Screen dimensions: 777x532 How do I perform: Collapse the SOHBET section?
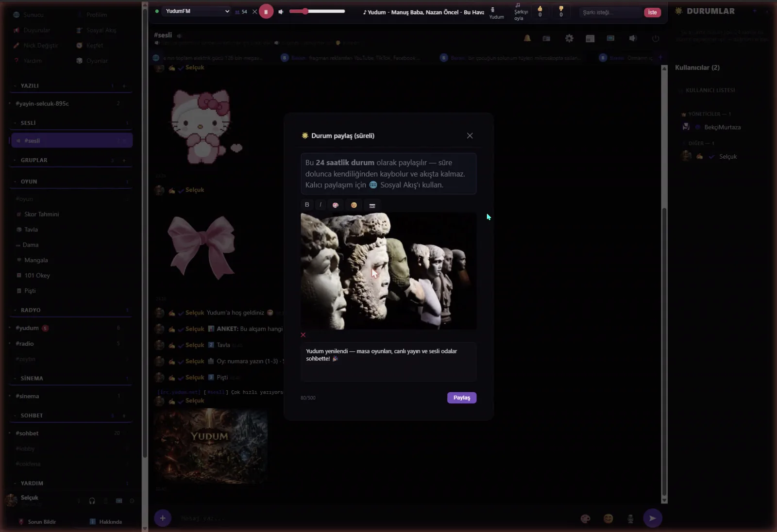(x=32, y=416)
